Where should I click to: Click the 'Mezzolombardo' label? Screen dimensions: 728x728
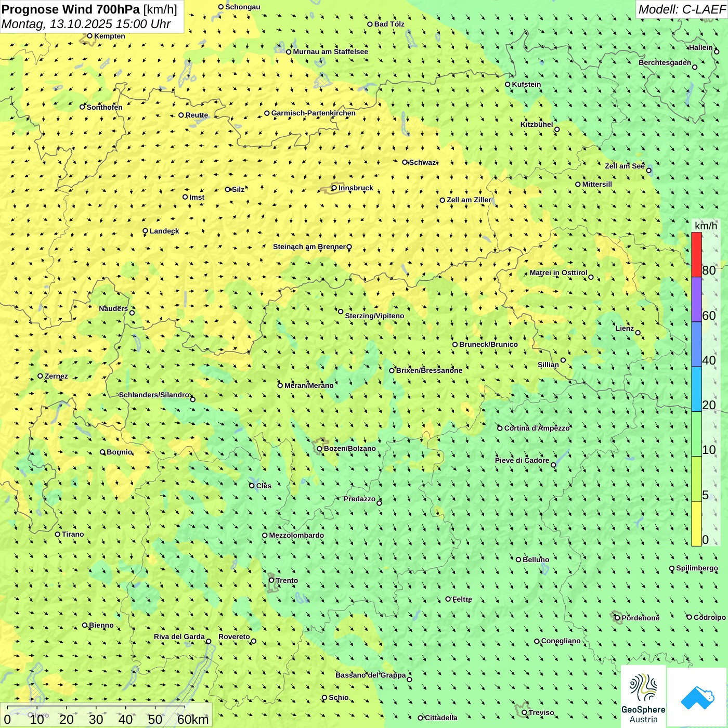296,535
